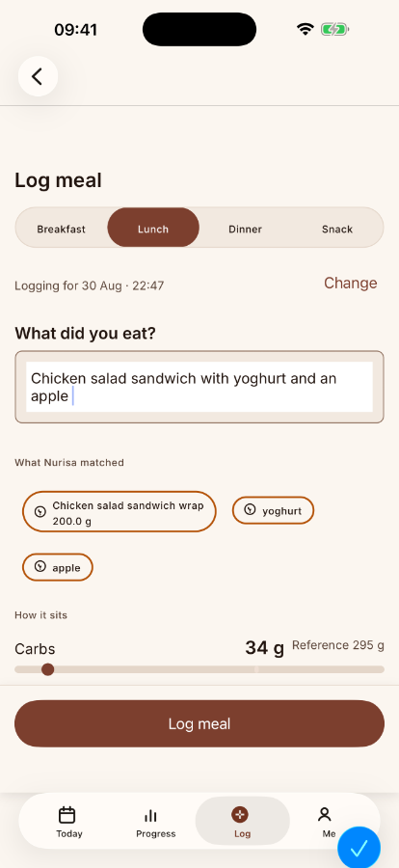This screenshot has height=868, width=399.
Task: Open the Chicken salad sandwich wrap chip
Action: tap(119, 511)
